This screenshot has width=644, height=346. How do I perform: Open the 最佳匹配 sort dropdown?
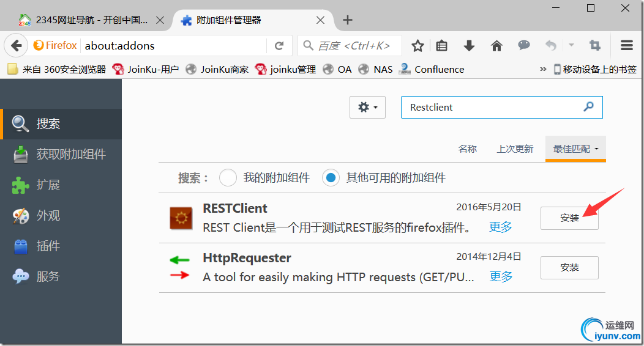click(575, 149)
